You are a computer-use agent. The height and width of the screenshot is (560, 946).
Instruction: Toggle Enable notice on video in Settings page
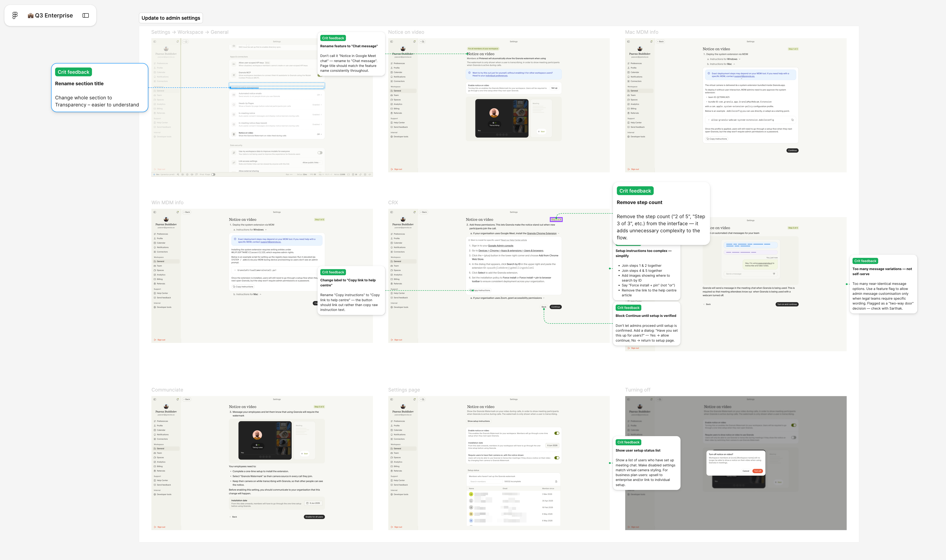557,433
